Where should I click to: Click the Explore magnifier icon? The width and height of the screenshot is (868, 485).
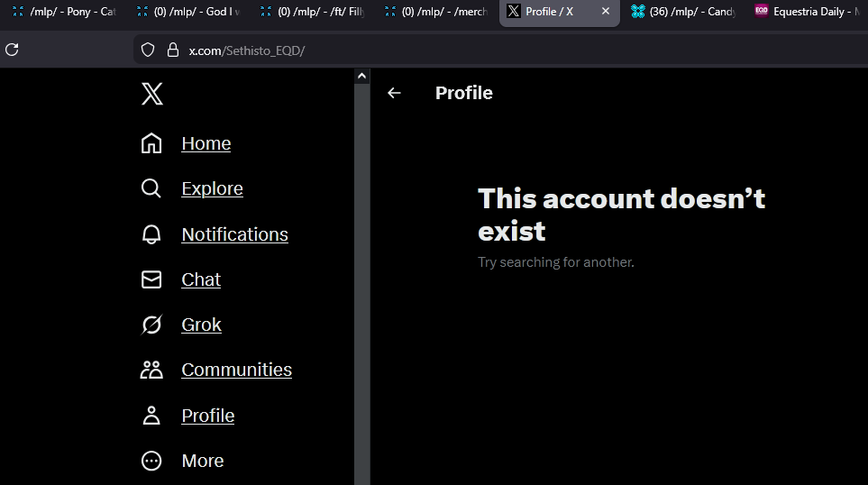tap(151, 188)
